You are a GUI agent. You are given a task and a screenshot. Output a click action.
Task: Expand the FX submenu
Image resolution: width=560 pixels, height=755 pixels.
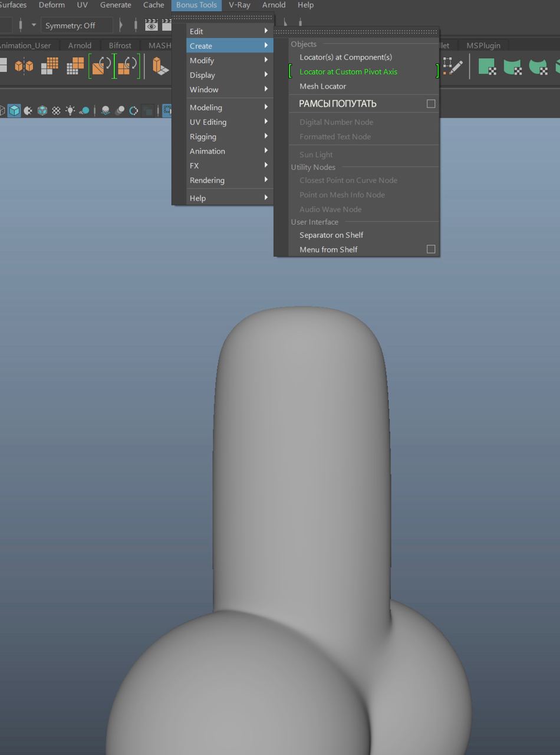tap(229, 166)
